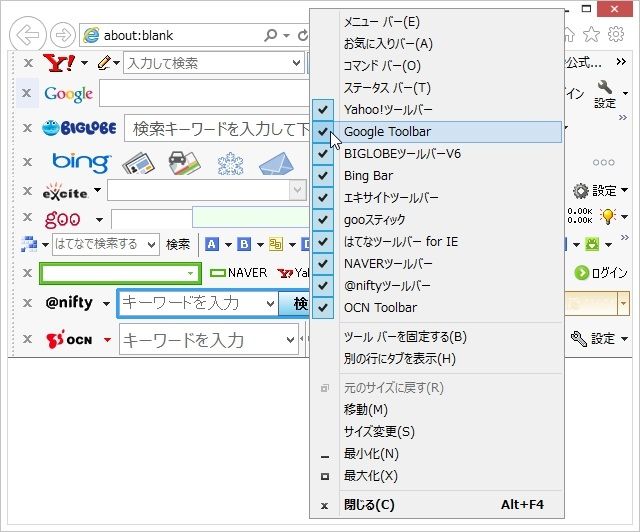Click the Hatena blue B icon

point(244,244)
